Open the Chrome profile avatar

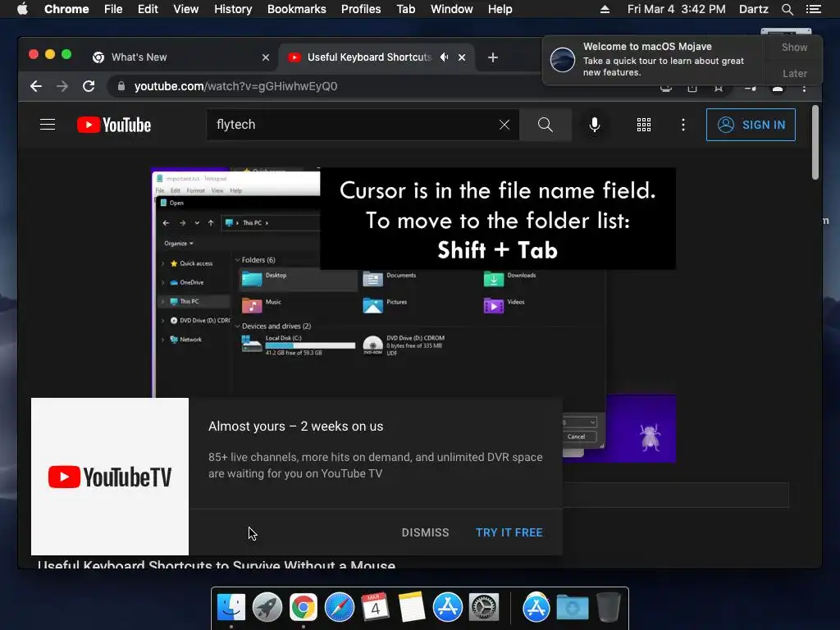pyautogui.click(x=778, y=89)
